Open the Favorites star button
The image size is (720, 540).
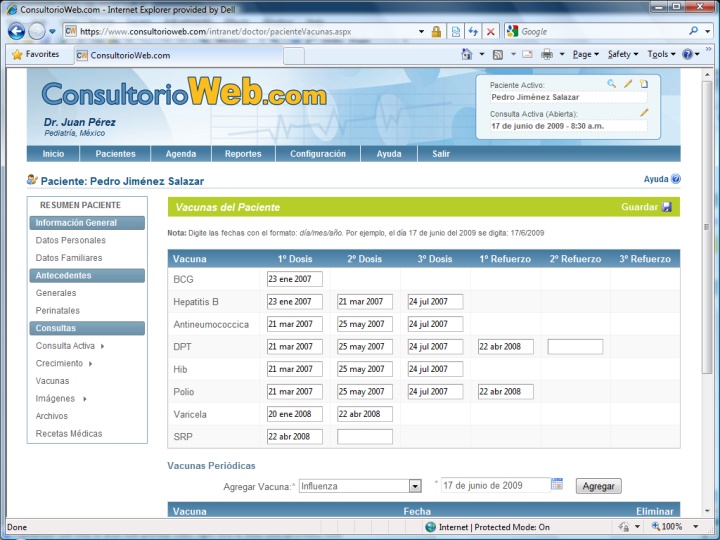point(36,54)
